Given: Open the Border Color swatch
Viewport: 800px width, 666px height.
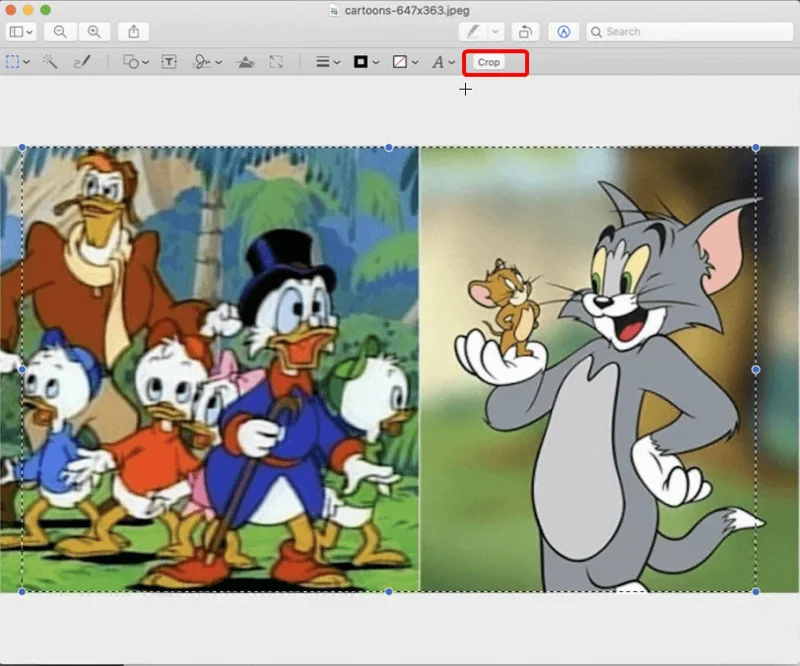Looking at the screenshot, I should 366,62.
